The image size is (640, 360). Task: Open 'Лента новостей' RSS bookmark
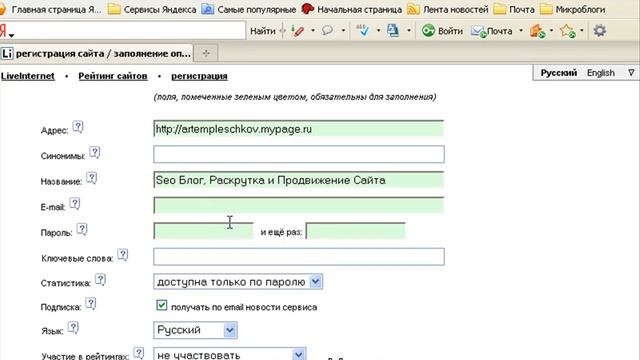448,9
